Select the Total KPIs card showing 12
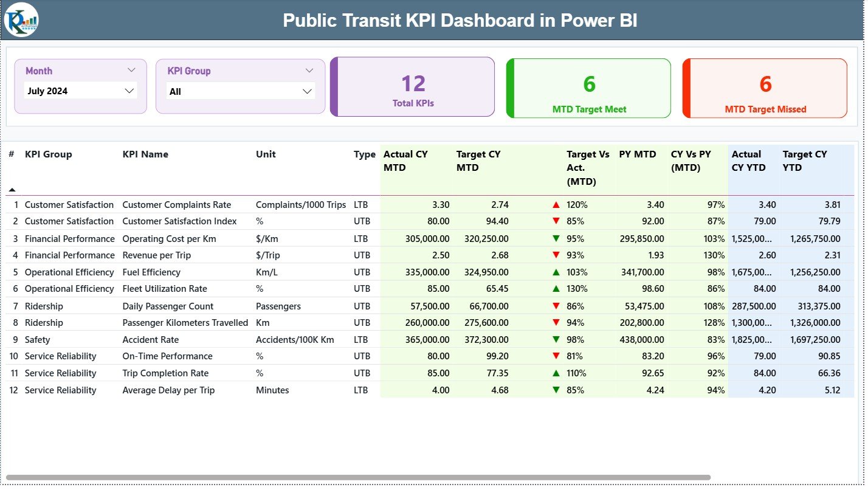868x490 pixels. pyautogui.click(x=412, y=87)
